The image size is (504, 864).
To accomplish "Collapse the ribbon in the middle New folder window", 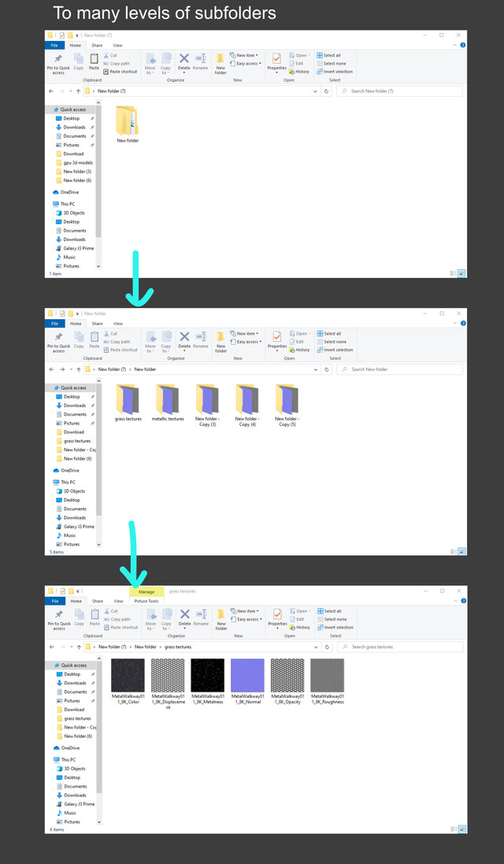I will (455, 324).
